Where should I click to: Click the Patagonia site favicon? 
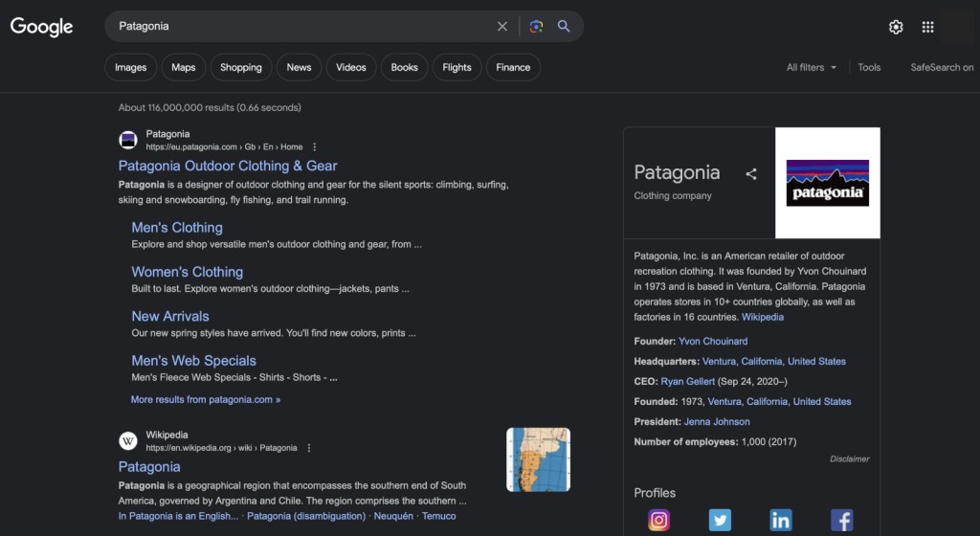[x=128, y=140]
